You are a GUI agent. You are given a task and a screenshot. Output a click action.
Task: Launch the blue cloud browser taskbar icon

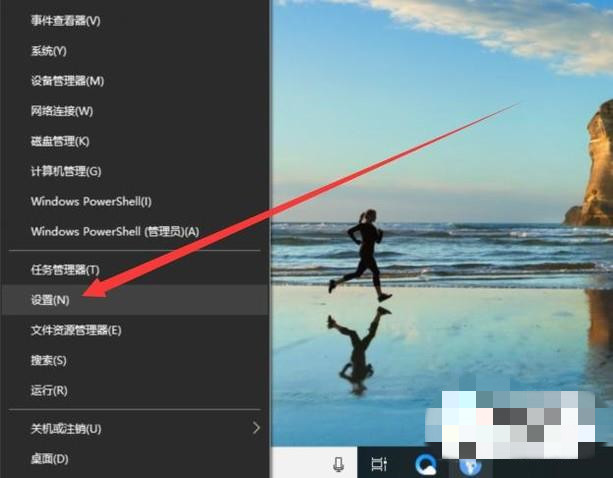[425, 465]
